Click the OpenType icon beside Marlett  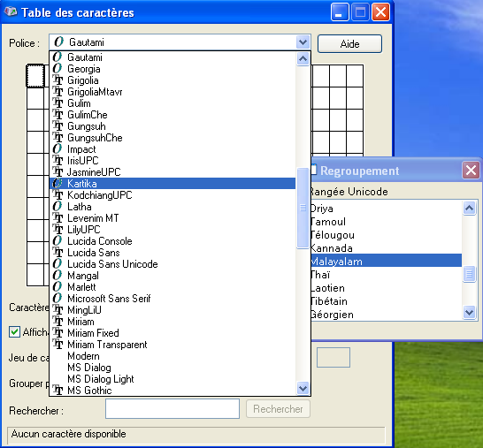57,287
